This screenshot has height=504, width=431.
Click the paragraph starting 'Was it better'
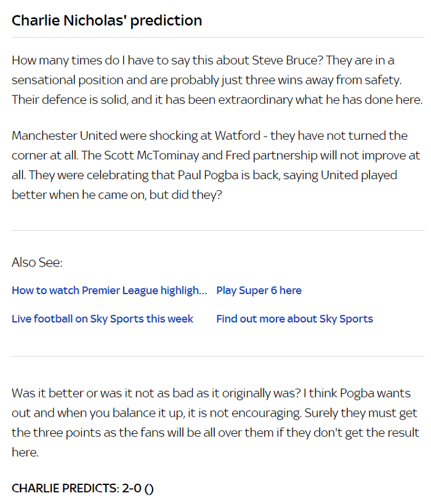coord(214,423)
